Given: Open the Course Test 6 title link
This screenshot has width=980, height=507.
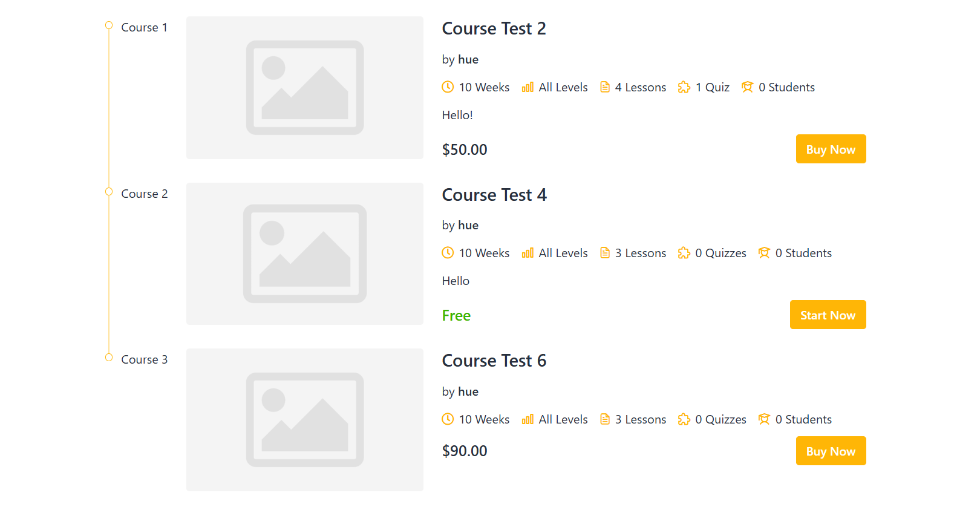Looking at the screenshot, I should tap(494, 361).
